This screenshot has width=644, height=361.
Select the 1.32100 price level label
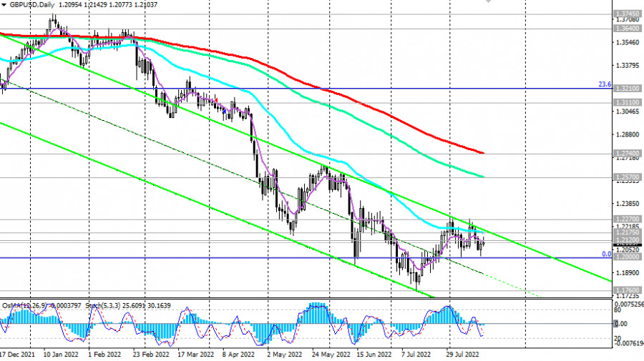click(x=627, y=89)
